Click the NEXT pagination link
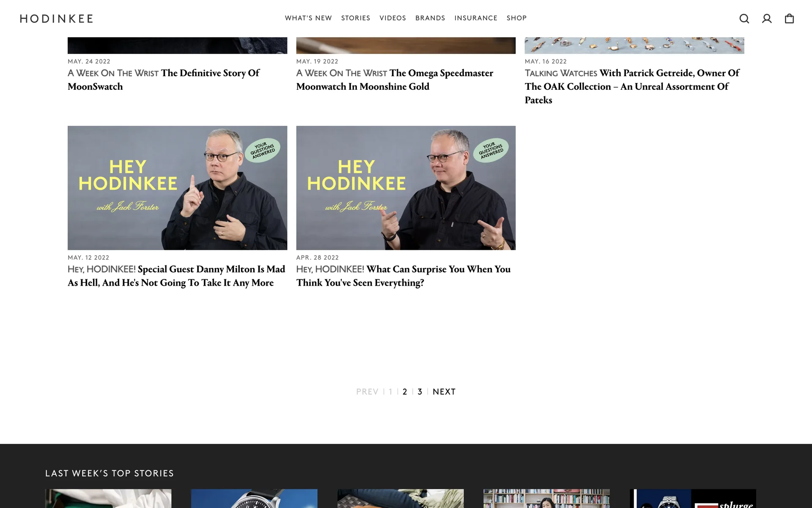This screenshot has width=812, height=508. tap(444, 392)
